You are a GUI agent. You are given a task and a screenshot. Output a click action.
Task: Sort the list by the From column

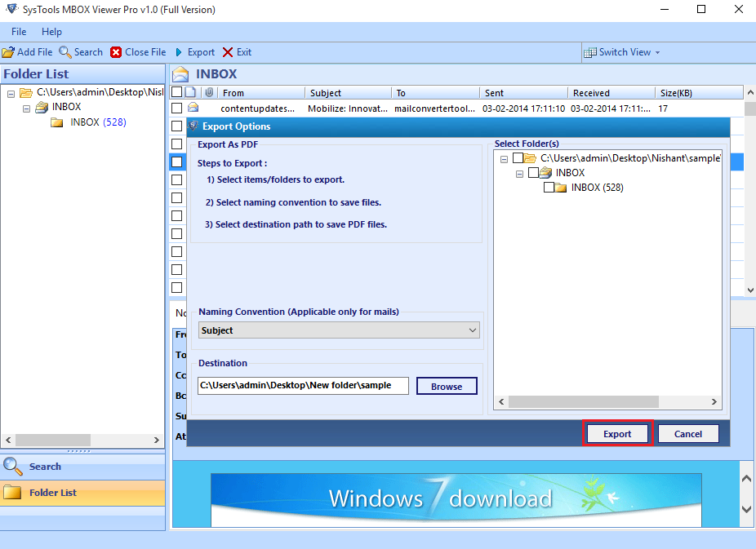coord(261,92)
